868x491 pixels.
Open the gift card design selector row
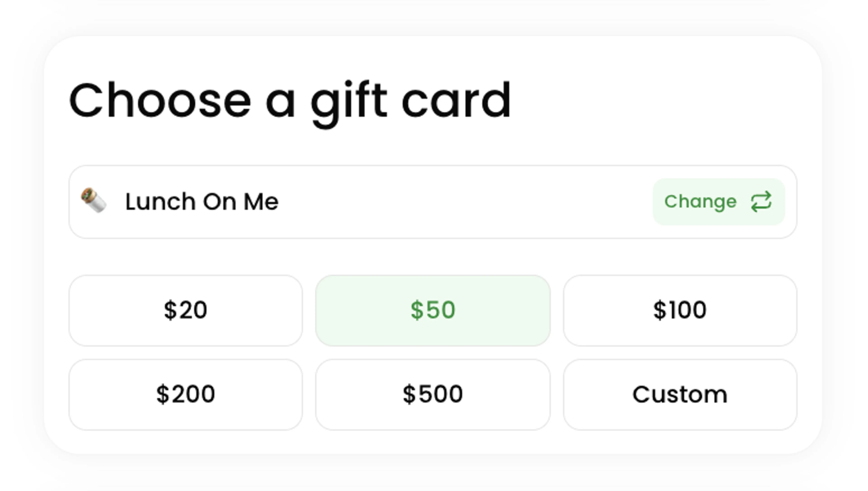(x=433, y=202)
